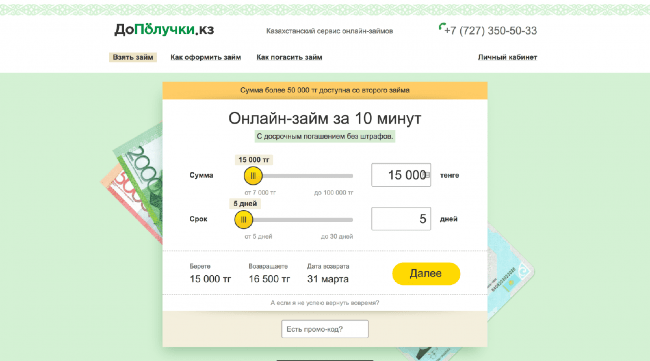Open the Взять займ menu item

pyautogui.click(x=133, y=57)
